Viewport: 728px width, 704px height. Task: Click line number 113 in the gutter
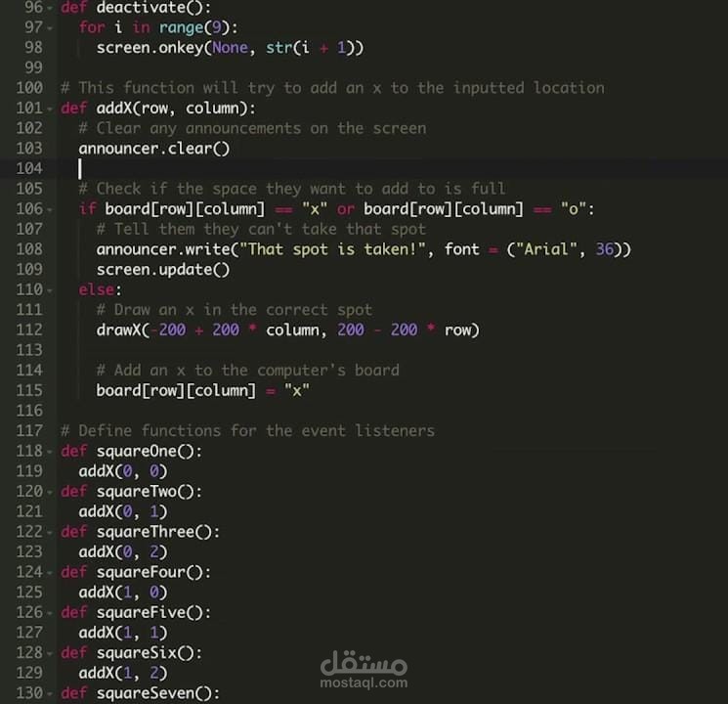29,350
